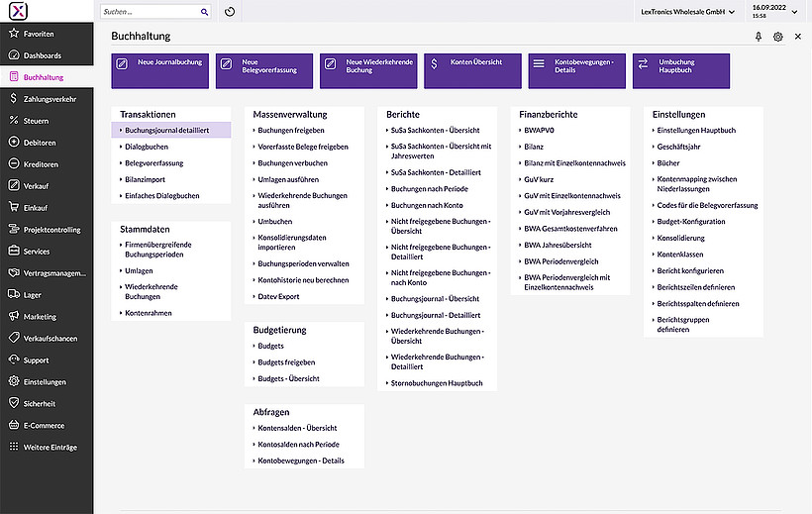Open E-Commerce basket icon
The image size is (812, 514).
coord(14,425)
